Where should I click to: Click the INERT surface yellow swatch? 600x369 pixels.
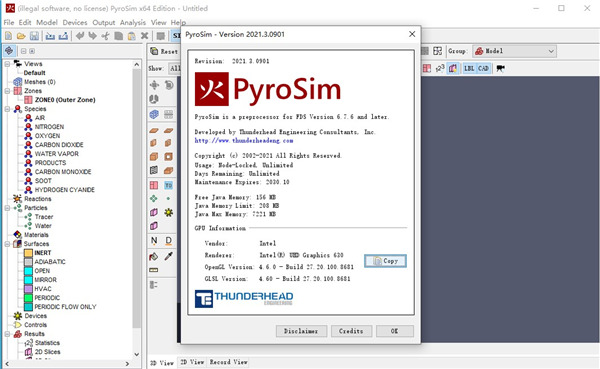coord(29,253)
